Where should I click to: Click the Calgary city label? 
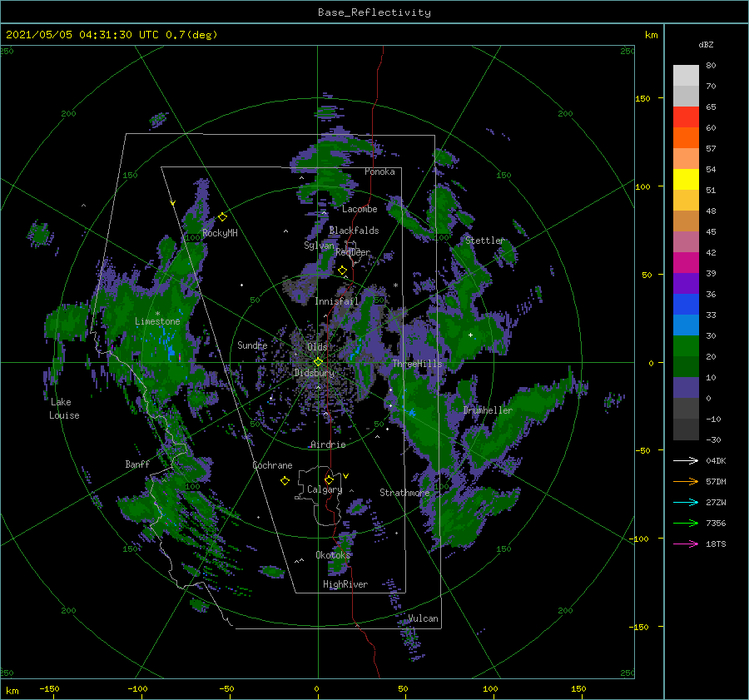coord(325,489)
